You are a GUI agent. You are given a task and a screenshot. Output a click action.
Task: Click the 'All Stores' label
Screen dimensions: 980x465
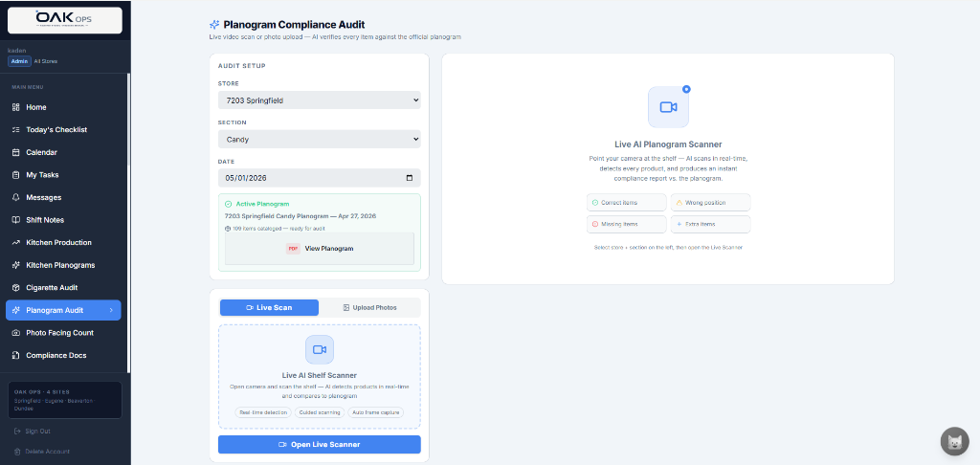tap(46, 61)
